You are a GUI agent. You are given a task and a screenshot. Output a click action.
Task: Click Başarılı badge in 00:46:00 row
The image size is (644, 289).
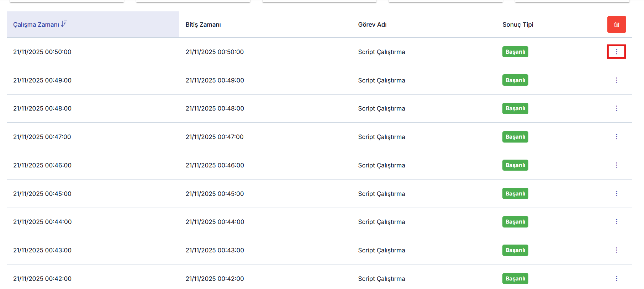point(515,165)
